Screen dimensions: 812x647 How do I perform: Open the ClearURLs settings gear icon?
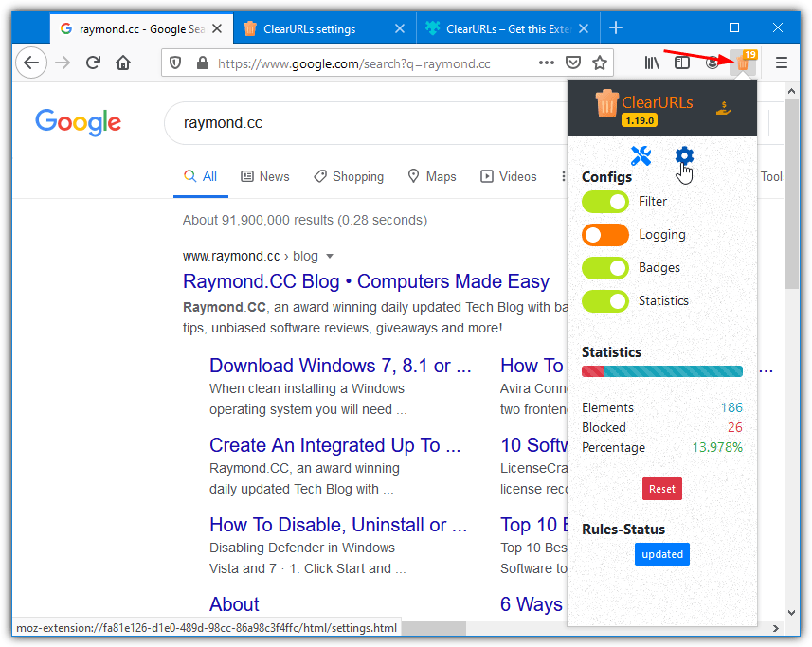tap(684, 155)
